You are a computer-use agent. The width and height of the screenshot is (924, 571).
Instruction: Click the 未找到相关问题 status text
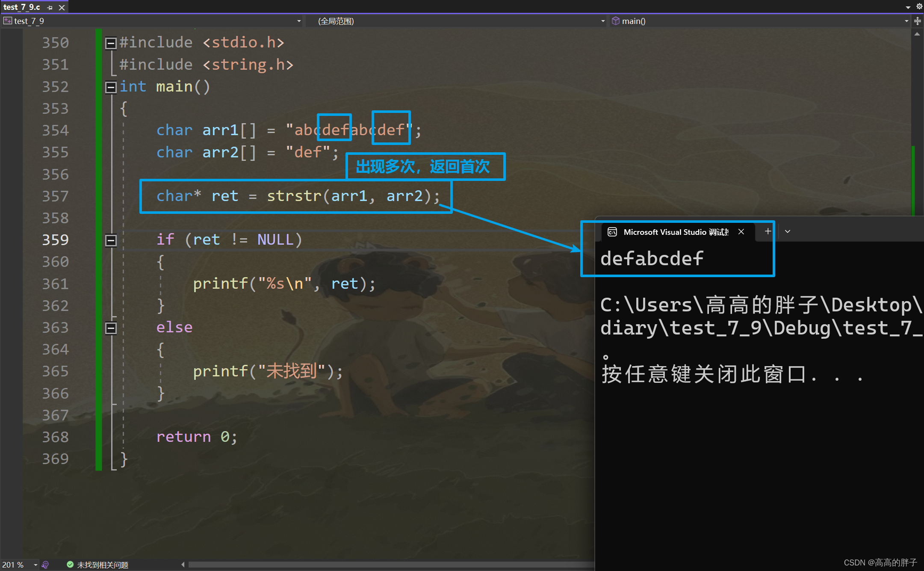pos(103,565)
